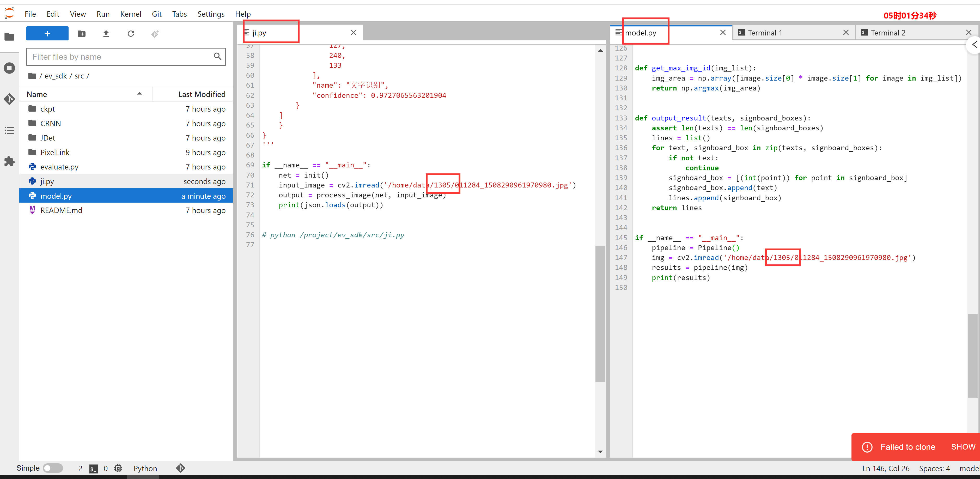Viewport: 980px width, 479px height.
Task: Click the Filter files by name field
Action: (x=122, y=57)
